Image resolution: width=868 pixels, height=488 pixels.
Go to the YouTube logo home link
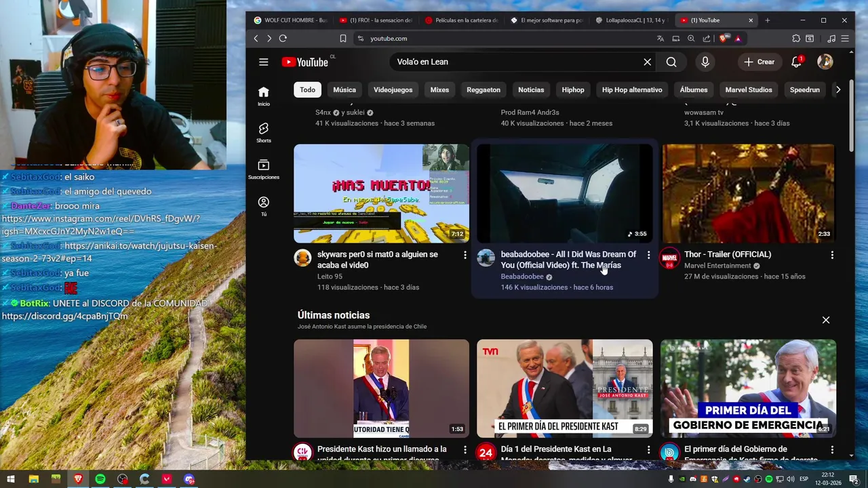[305, 62]
